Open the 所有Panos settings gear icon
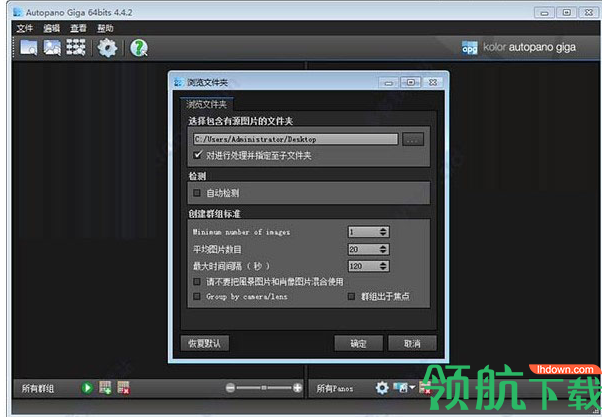 click(x=382, y=388)
